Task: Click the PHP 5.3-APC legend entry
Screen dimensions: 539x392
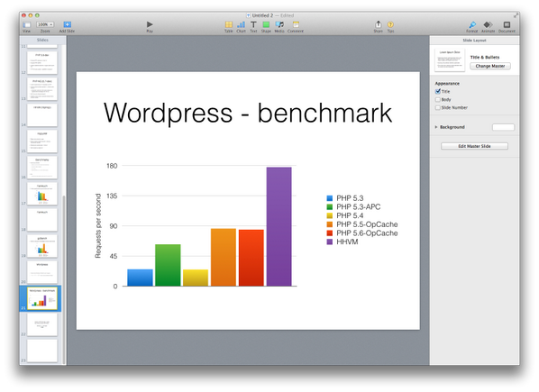Action: click(353, 207)
